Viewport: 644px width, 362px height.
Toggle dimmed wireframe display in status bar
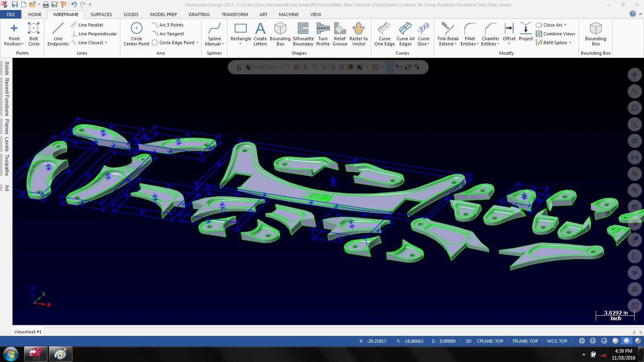[x=593, y=341]
